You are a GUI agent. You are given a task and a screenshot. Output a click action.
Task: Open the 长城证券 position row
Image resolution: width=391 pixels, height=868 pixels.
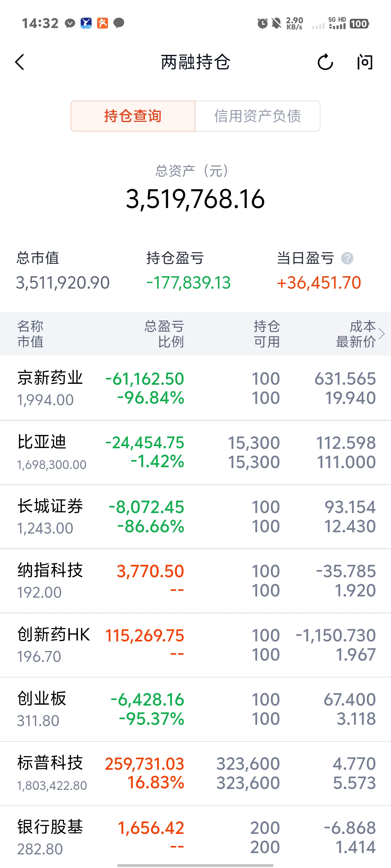click(195, 516)
